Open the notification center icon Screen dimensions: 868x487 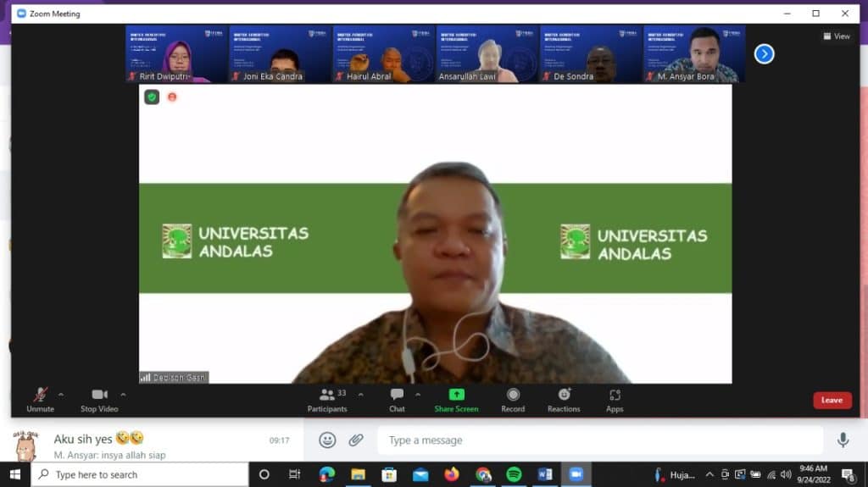pos(848,475)
